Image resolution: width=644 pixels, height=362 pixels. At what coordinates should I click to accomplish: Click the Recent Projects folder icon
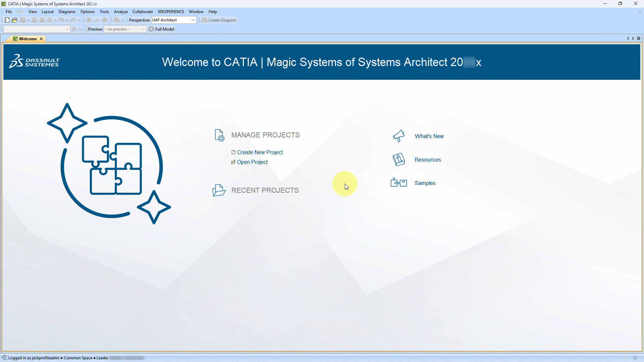click(219, 190)
